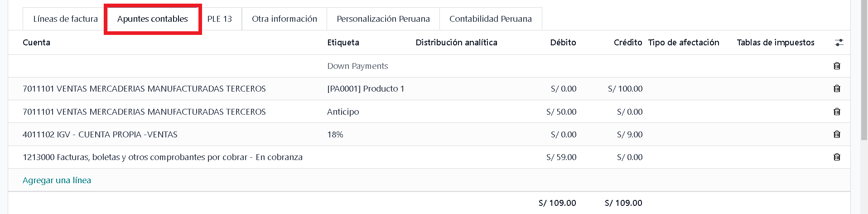The height and width of the screenshot is (214, 868).
Task: Open the Personalización Peruana tab
Action: [383, 19]
